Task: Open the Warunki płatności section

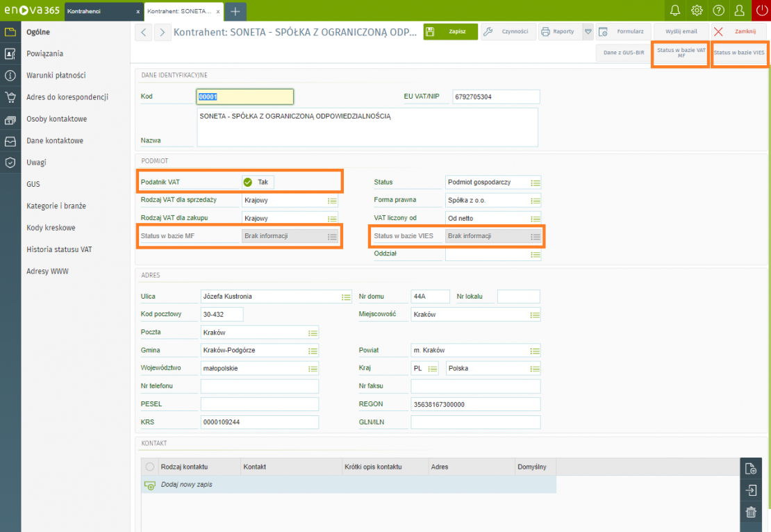Action: click(56, 76)
